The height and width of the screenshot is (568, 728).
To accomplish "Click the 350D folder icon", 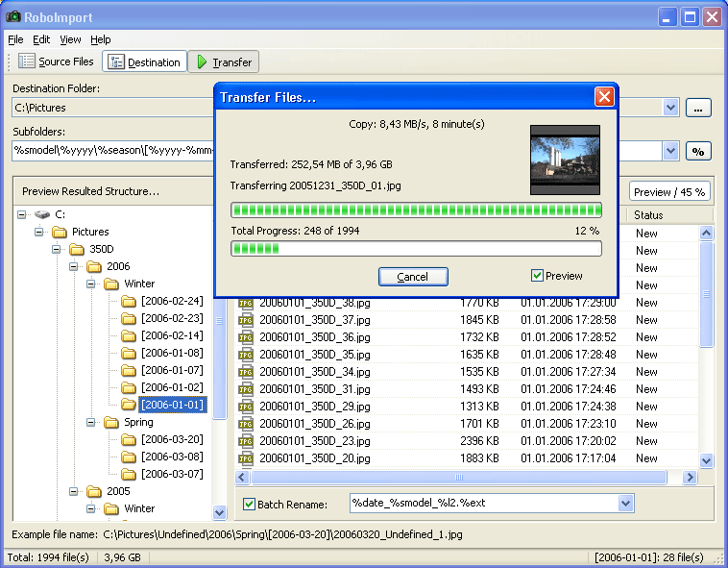I will 77,249.
